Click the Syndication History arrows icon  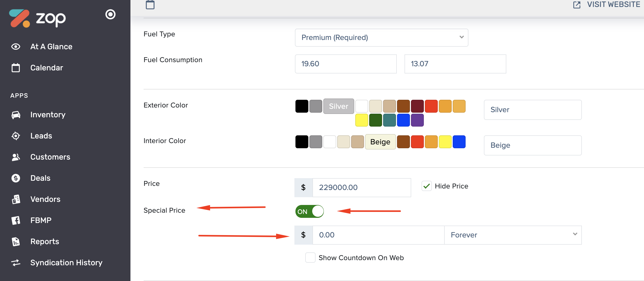16,263
